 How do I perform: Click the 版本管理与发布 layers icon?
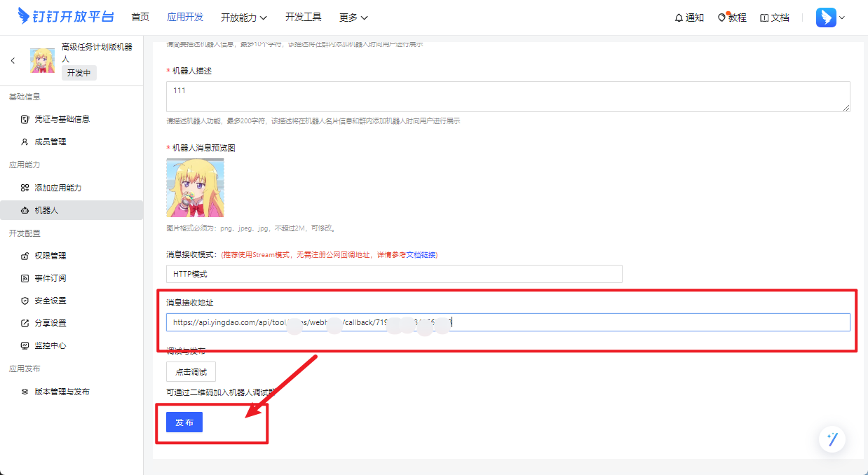point(25,392)
